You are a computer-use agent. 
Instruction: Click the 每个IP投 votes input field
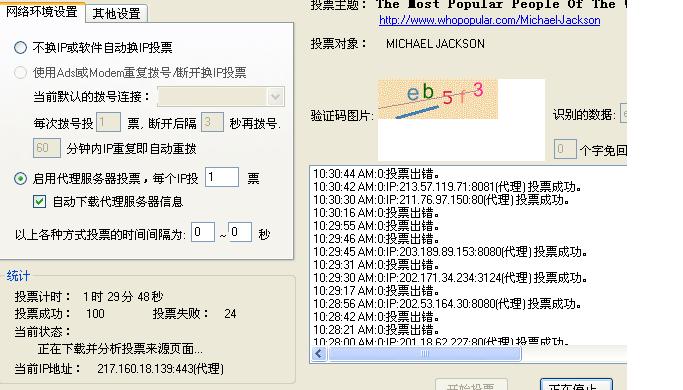(x=222, y=177)
